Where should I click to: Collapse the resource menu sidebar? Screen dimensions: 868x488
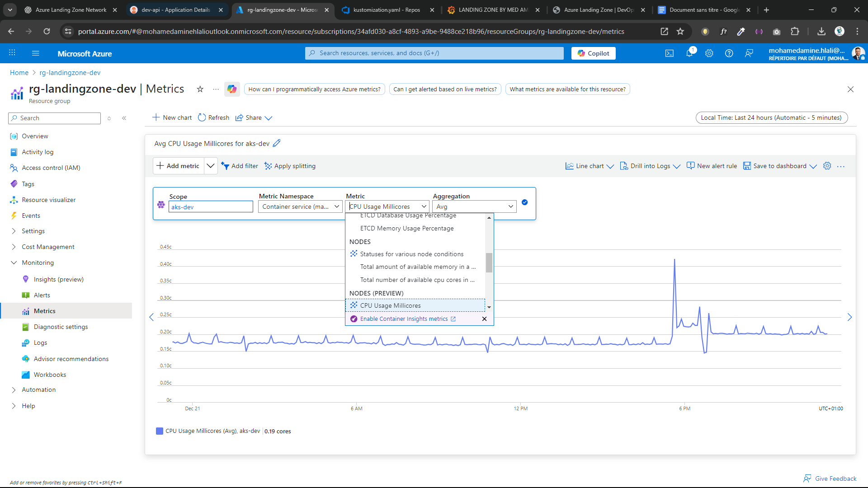coord(124,118)
